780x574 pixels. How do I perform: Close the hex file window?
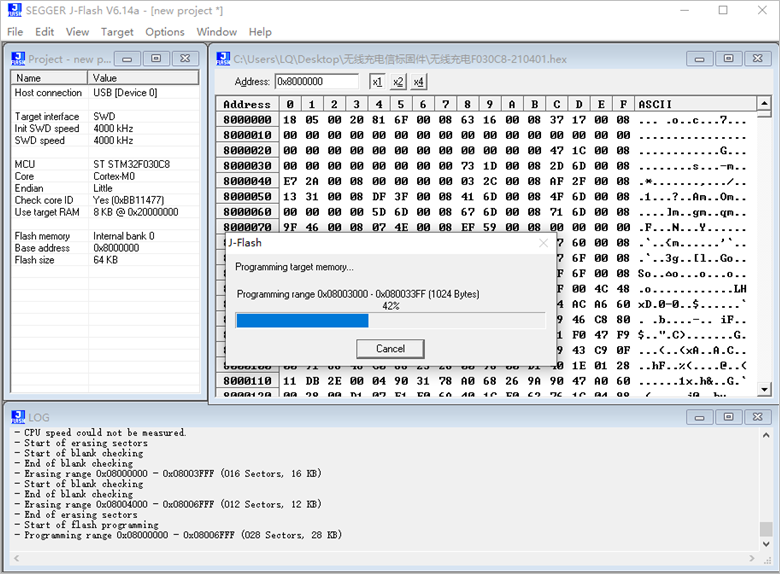757,59
